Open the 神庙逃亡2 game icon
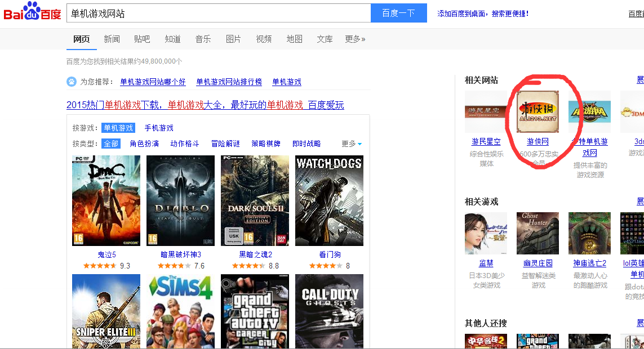This screenshot has width=644, height=349. [x=589, y=233]
